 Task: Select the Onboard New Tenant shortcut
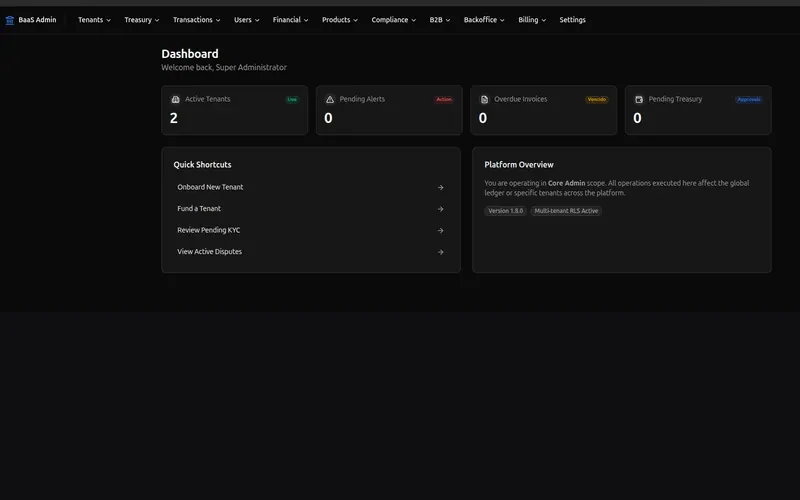click(x=311, y=187)
